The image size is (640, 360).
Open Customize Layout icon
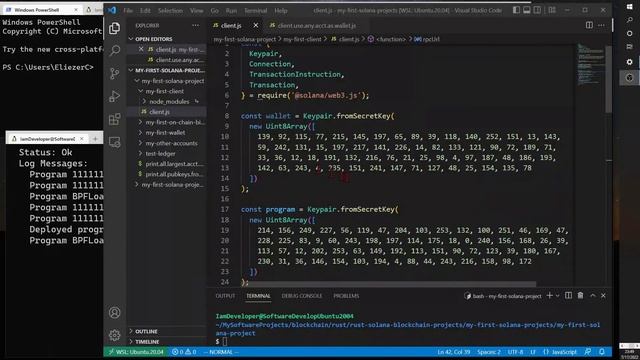[x=552, y=10]
